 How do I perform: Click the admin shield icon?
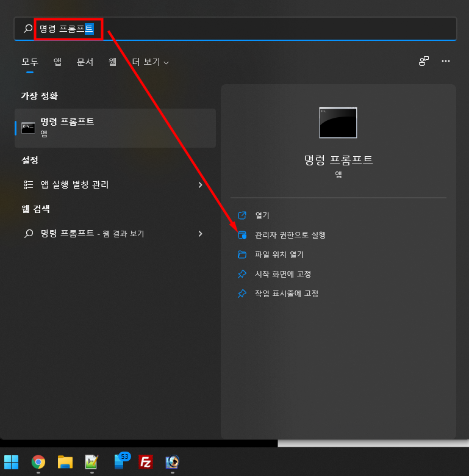(x=242, y=235)
